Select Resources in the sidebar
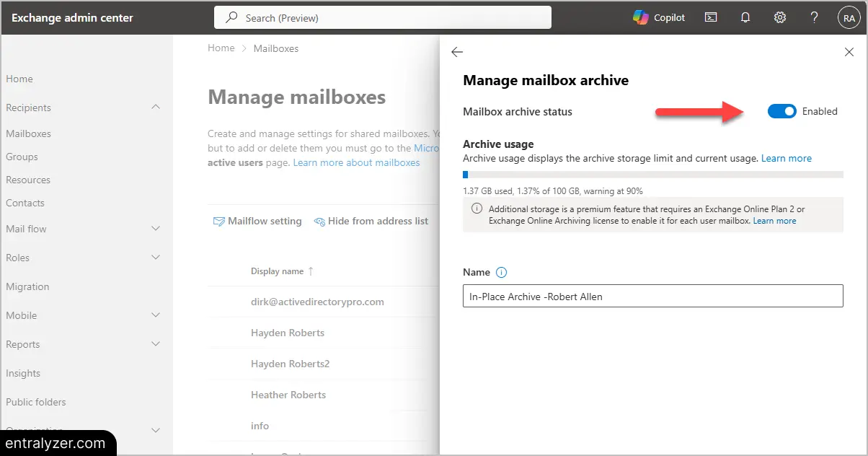The height and width of the screenshot is (456, 868). tap(28, 180)
